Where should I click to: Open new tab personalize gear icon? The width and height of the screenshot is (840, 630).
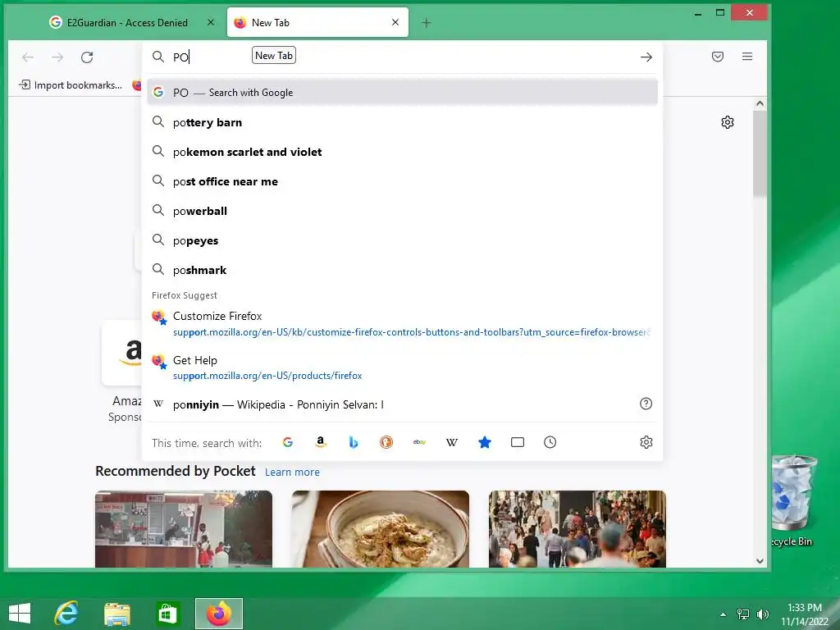[x=727, y=122]
